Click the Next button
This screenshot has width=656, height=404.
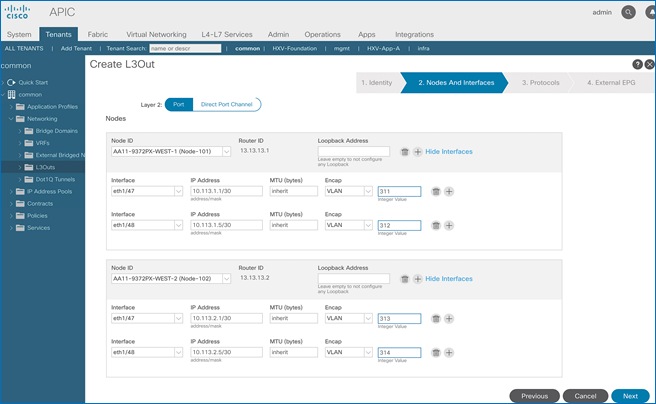point(630,396)
